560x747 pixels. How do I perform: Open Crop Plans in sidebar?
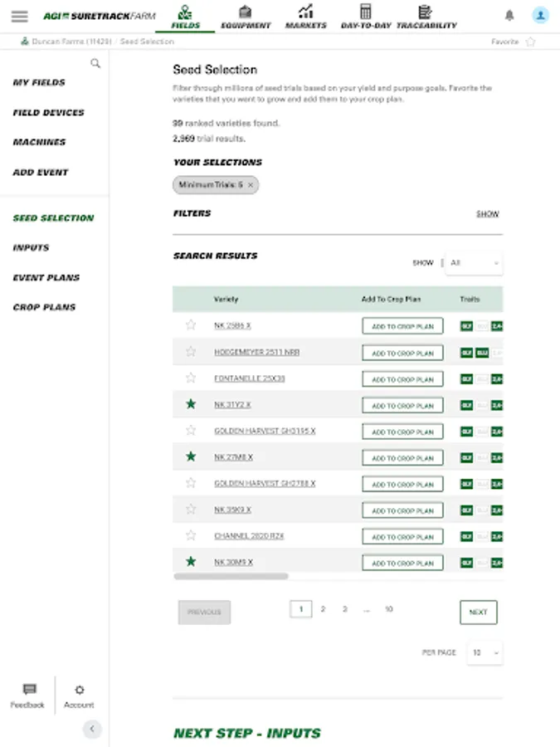pyautogui.click(x=44, y=307)
